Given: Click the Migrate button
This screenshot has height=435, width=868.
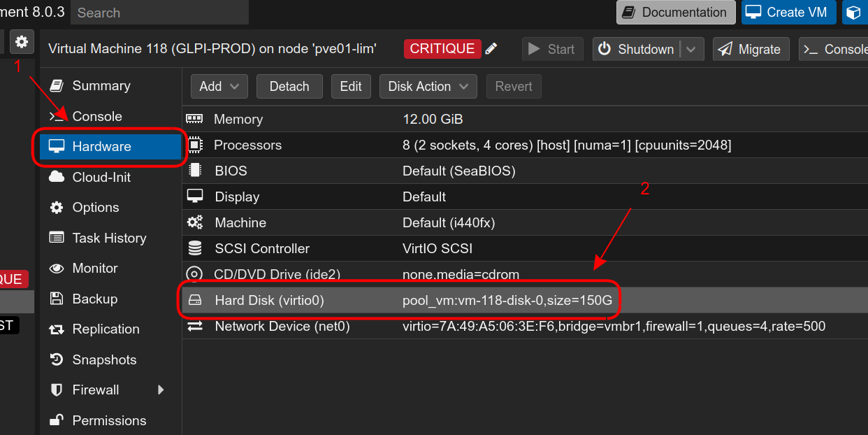Looking at the screenshot, I should pyautogui.click(x=751, y=49).
